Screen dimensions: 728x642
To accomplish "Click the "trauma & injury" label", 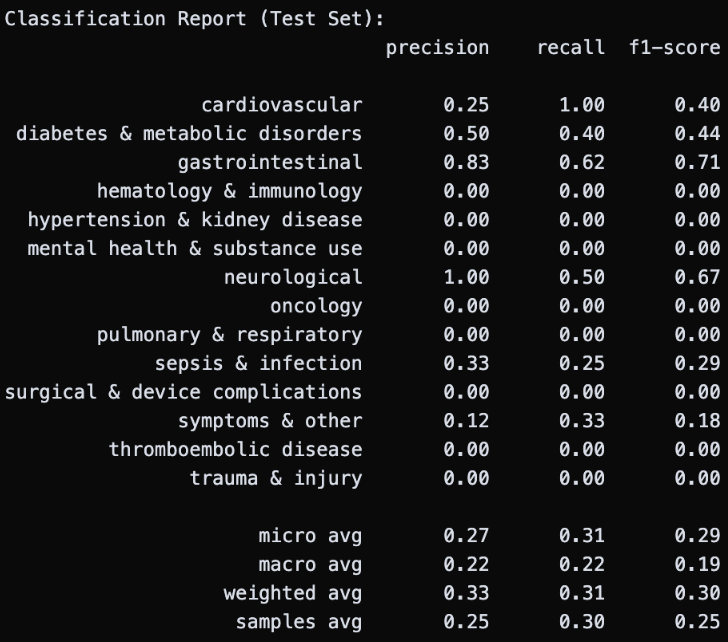I will tap(276, 478).
